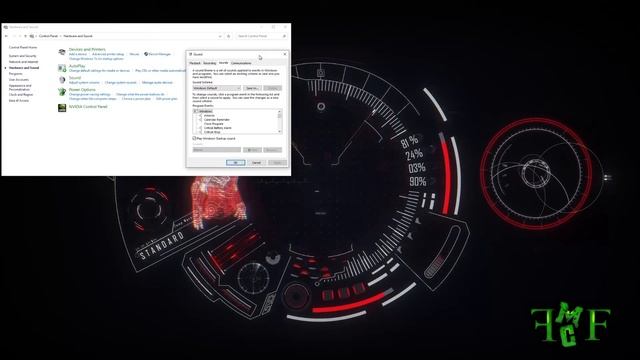
Task: Click Change default settings for media or devices
Action: point(99,71)
